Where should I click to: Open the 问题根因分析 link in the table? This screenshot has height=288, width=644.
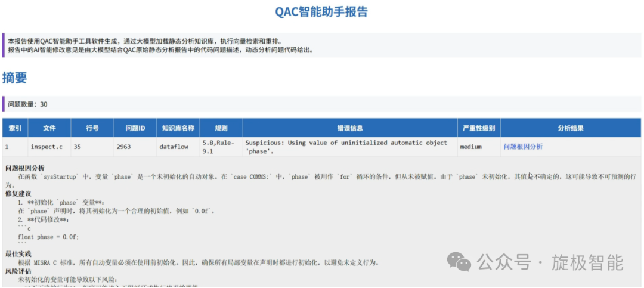523,147
